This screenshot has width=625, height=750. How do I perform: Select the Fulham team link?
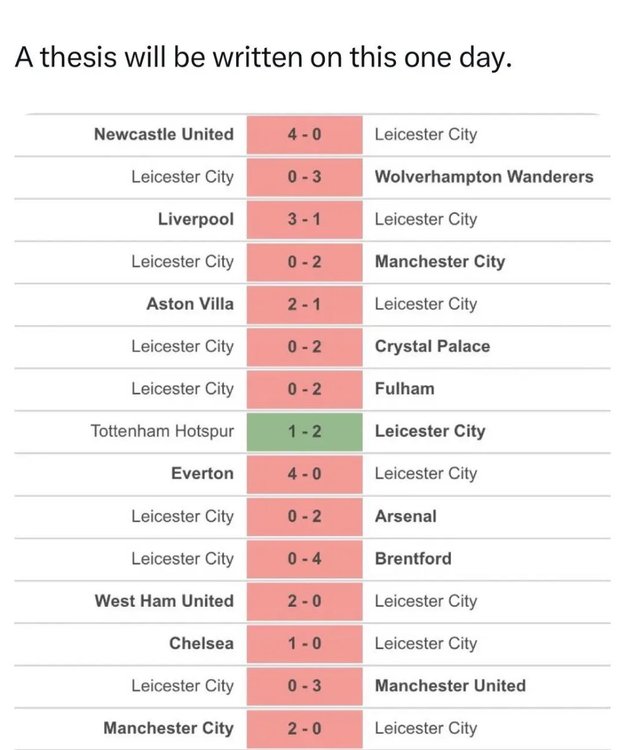405,388
